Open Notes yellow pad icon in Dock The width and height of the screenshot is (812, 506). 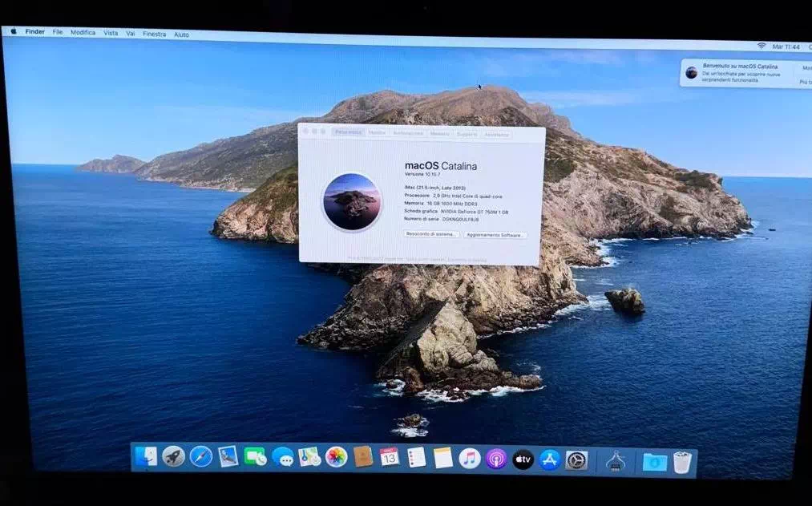click(443, 459)
